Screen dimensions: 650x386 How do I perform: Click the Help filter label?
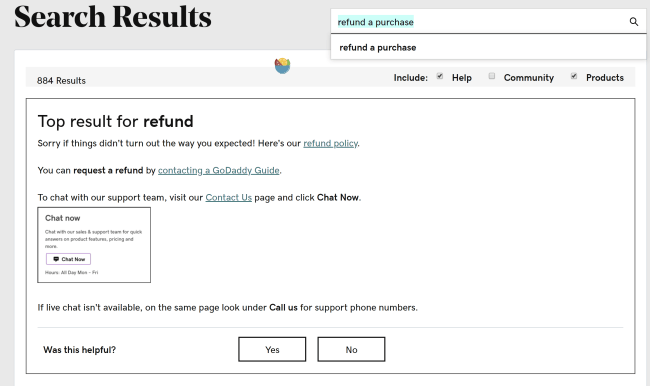461,78
